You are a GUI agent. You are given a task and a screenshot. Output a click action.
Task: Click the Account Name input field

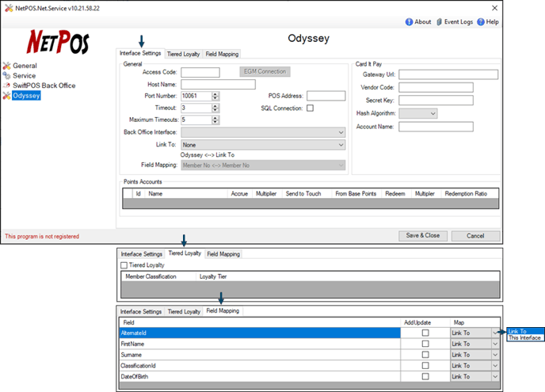tap(436, 127)
